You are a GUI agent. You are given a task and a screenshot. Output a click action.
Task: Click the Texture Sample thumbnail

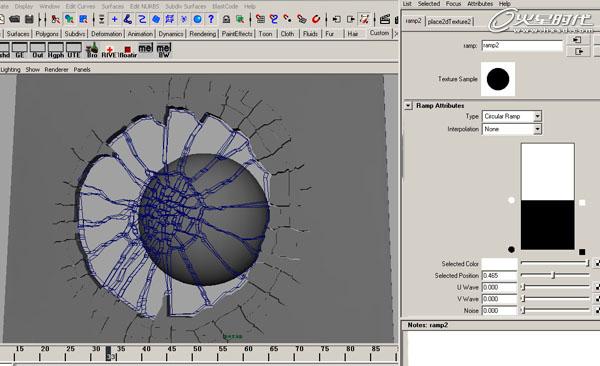tap(498, 79)
